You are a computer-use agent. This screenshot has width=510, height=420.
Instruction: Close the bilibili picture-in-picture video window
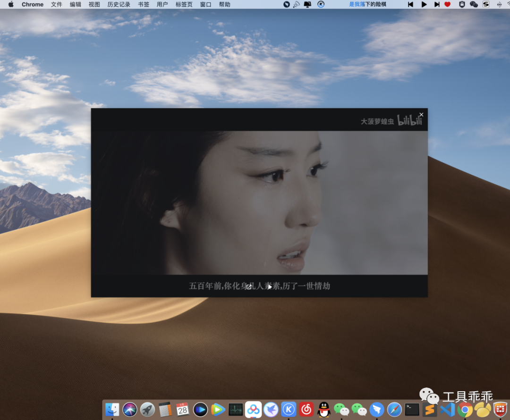pos(421,114)
